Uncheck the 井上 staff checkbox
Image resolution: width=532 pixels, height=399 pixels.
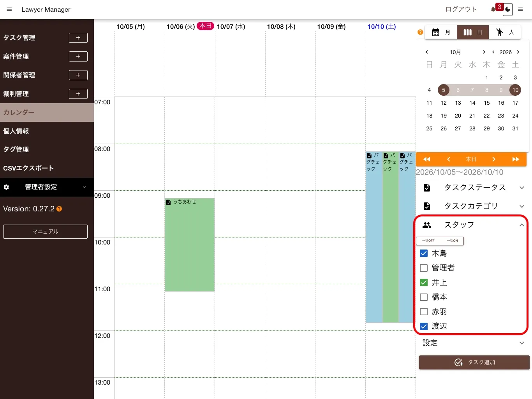424,283
